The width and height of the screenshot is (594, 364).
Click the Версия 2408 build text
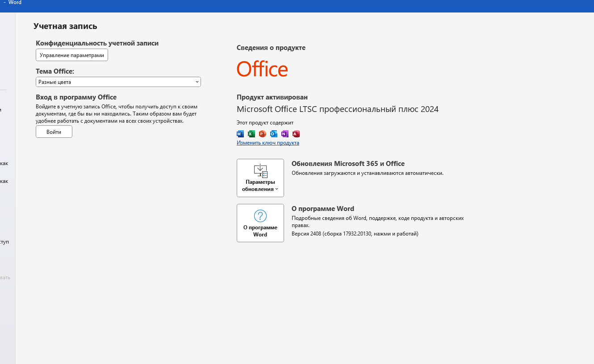click(x=355, y=234)
